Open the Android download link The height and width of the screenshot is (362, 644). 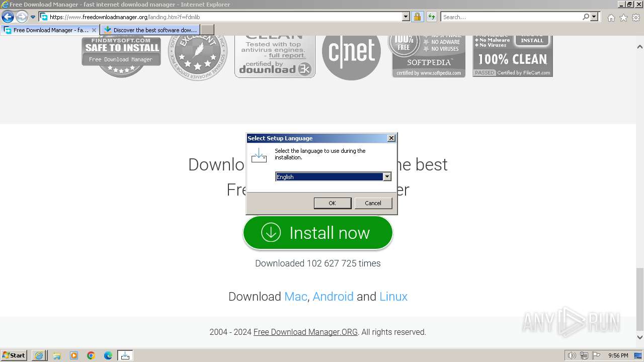333,297
